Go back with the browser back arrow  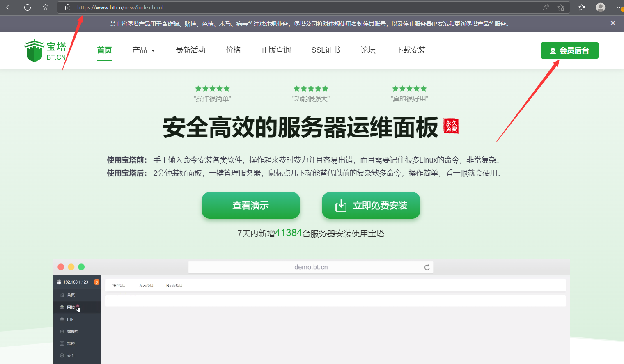[x=9, y=7]
